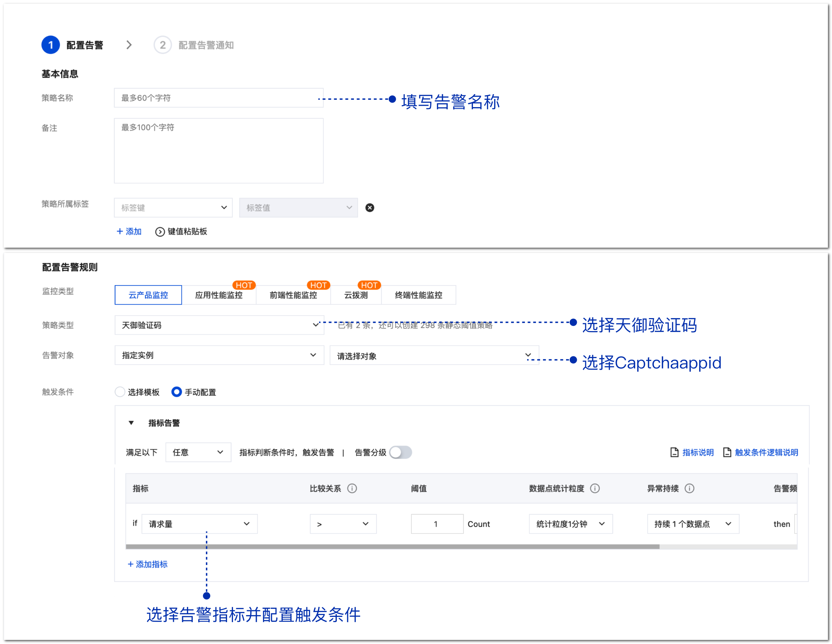Collapse the 指标告警 section triangle

[x=131, y=423]
